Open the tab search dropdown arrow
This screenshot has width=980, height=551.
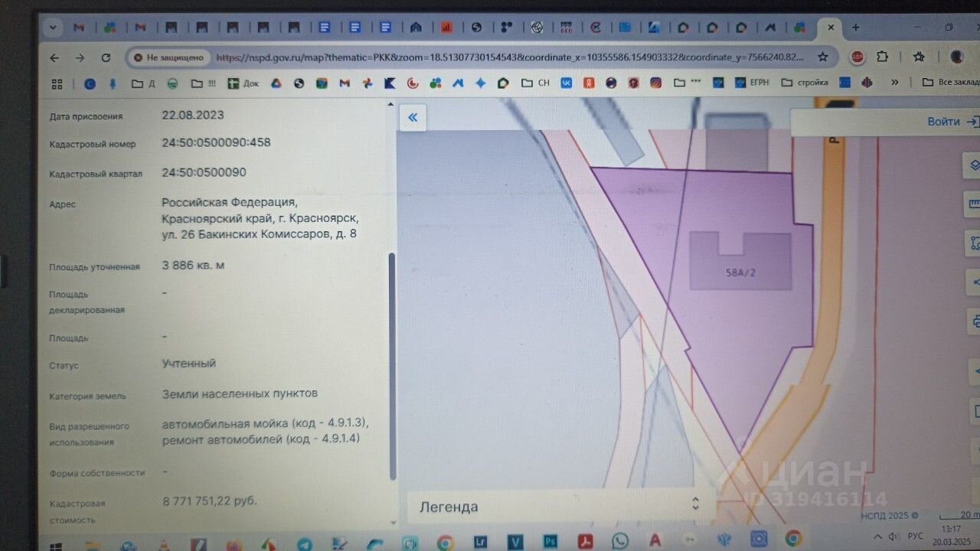(52, 28)
